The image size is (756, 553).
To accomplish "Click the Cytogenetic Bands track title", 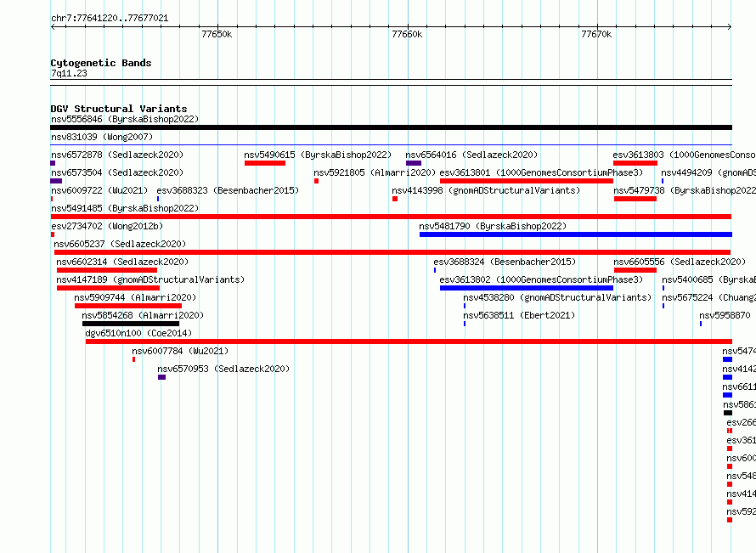I will 101,63.
